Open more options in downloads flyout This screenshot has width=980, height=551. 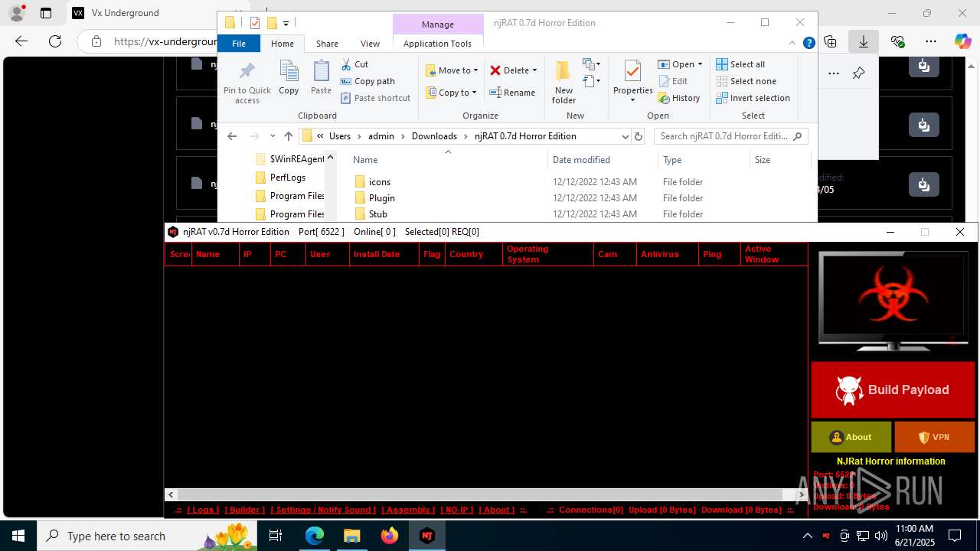click(834, 73)
